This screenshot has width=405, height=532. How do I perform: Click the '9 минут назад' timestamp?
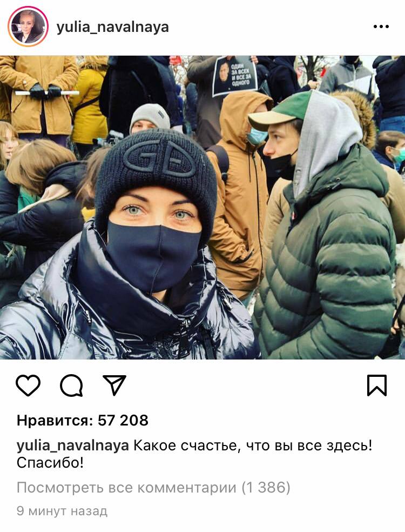tap(62, 511)
